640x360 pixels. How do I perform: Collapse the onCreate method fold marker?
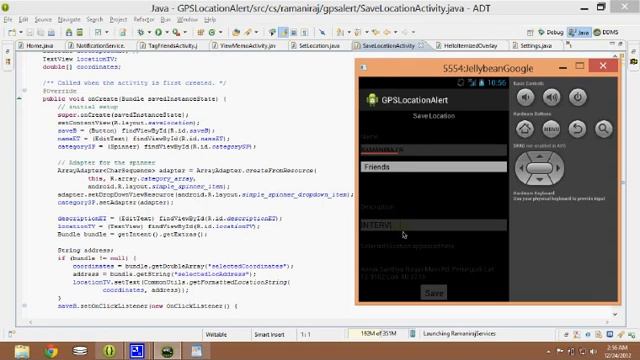pos(24,91)
